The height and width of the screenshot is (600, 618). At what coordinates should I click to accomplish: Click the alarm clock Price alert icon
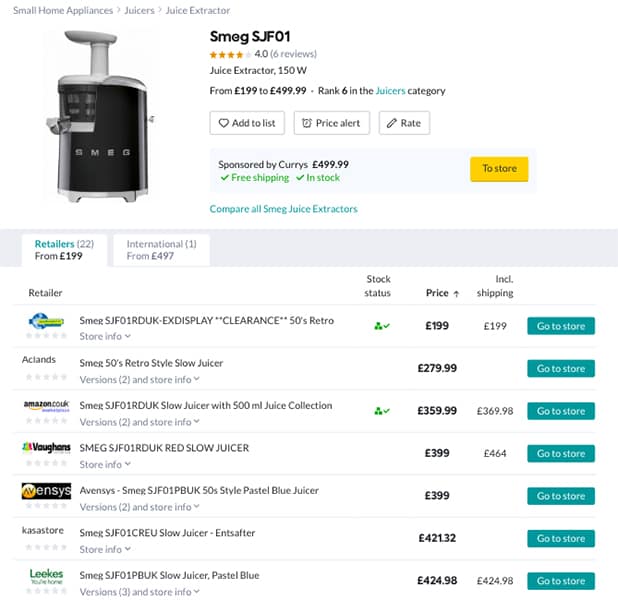pos(306,123)
